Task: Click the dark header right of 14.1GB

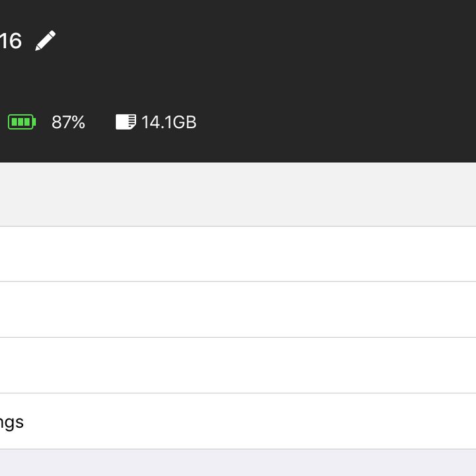Action: (334, 122)
